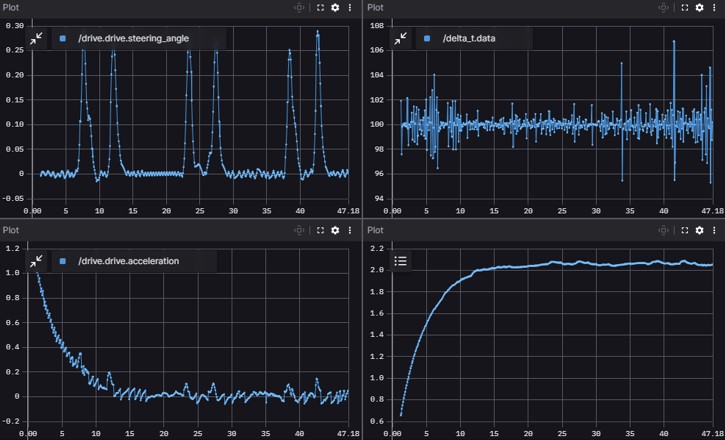Toggle fullscreen for acceleration plot panel
The image size is (725, 440).
[320, 230]
